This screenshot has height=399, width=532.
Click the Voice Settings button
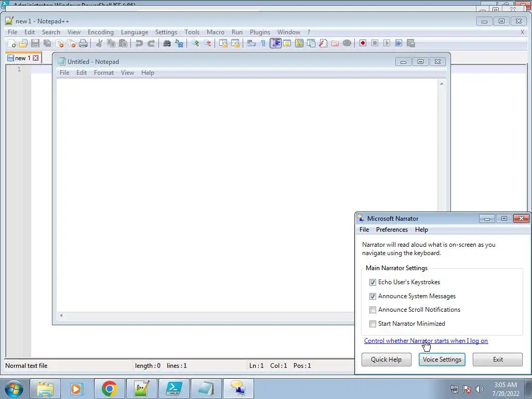(x=442, y=360)
